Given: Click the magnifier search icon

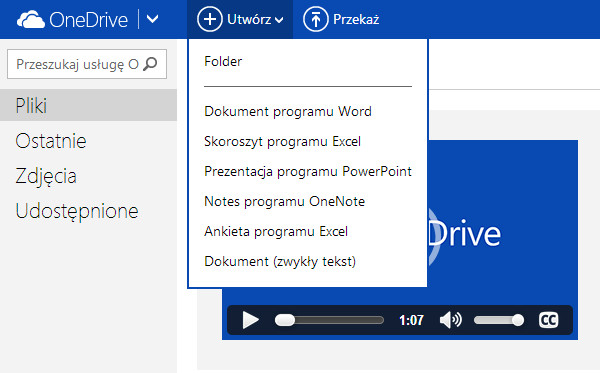Looking at the screenshot, I should [x=150, y=64].
